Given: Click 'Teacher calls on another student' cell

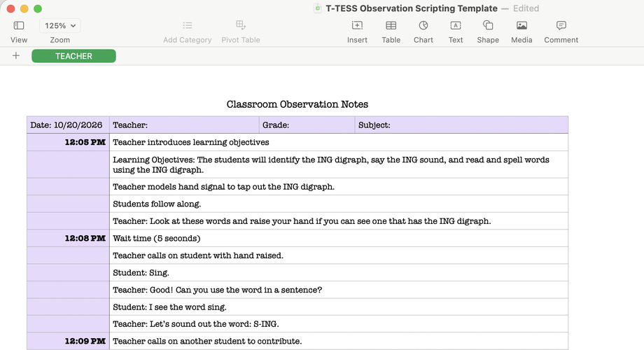Looking at the screenshot, I should pos(339,341).
